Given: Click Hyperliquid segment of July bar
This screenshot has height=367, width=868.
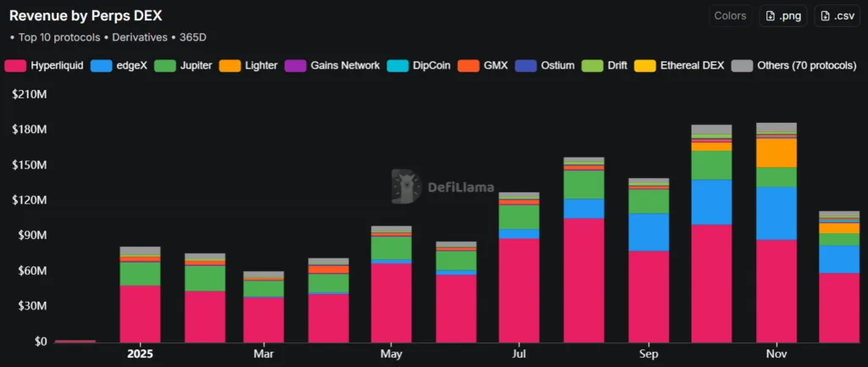Looking at the screenshot, I should coord(519,291).
